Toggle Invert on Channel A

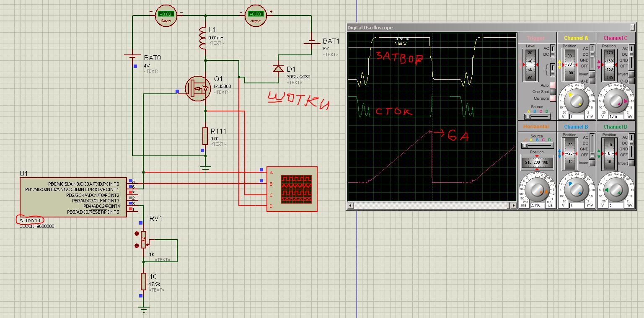592,74
